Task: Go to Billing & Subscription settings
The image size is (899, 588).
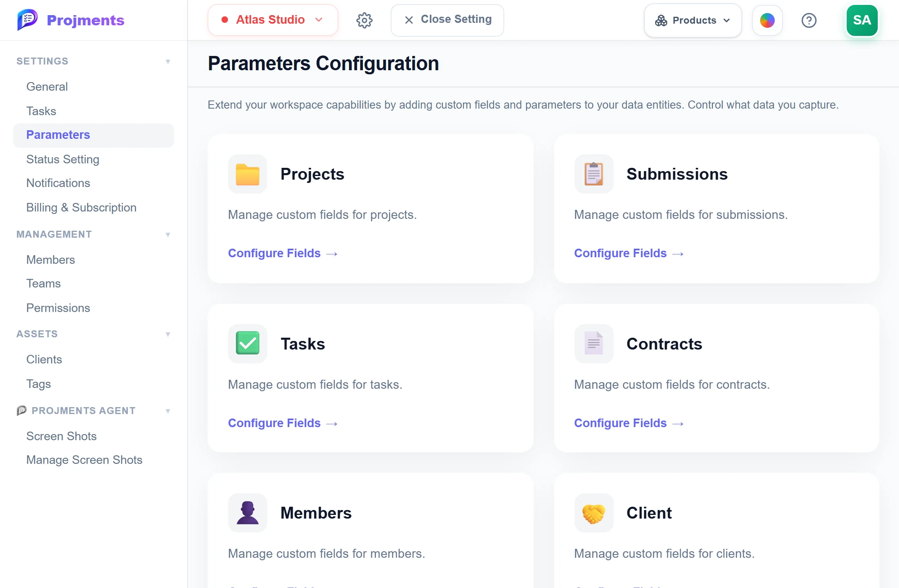Action: pos(81,207)
